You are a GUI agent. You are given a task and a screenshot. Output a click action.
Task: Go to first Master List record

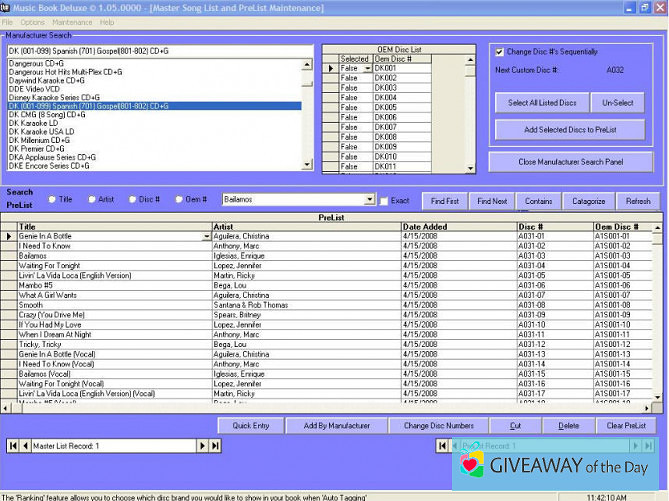(12, 445)
